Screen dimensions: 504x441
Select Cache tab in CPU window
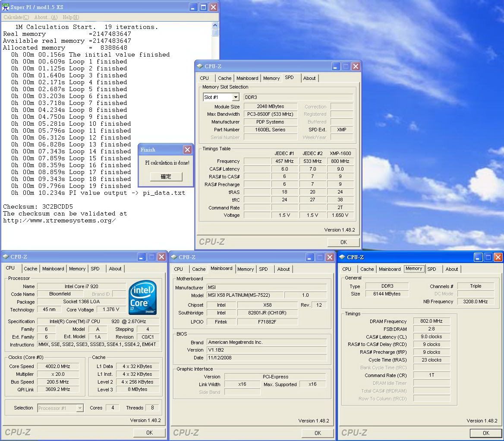click(x=31, y=269)
